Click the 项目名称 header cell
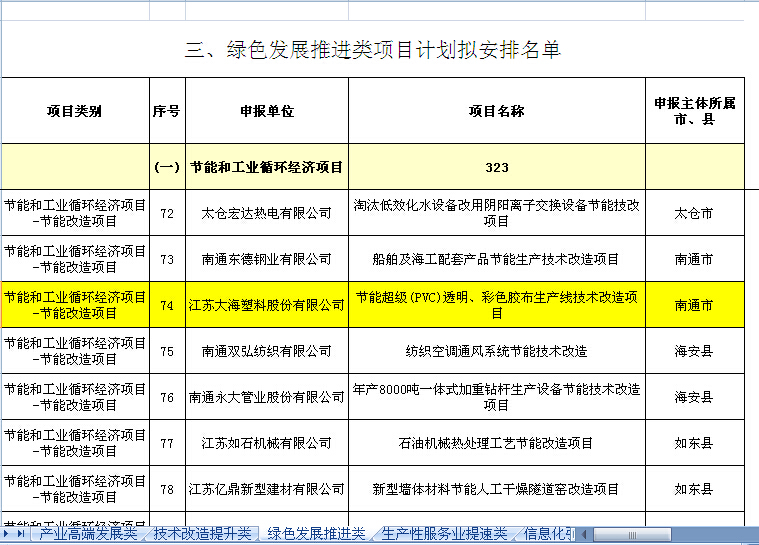This screenshot has width=759, height=545. pos(496,111)
